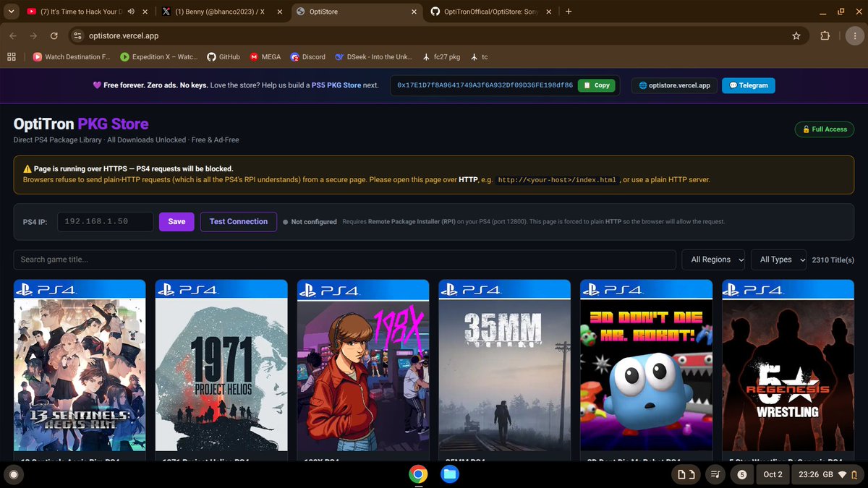
Task: Go back using the browser back arrow
Action: pos(13,35)
